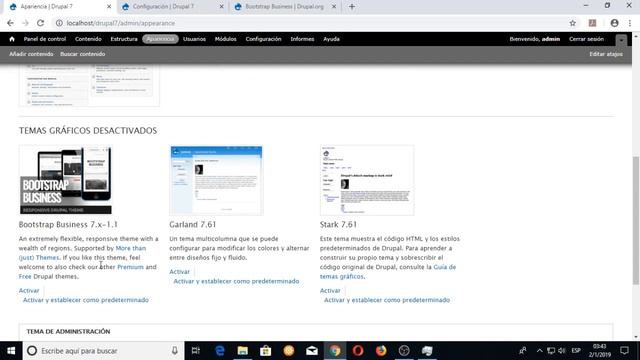Open the Configuración admin menu
The width and height of the screenshot is (640, 360).
coord(263,39)
